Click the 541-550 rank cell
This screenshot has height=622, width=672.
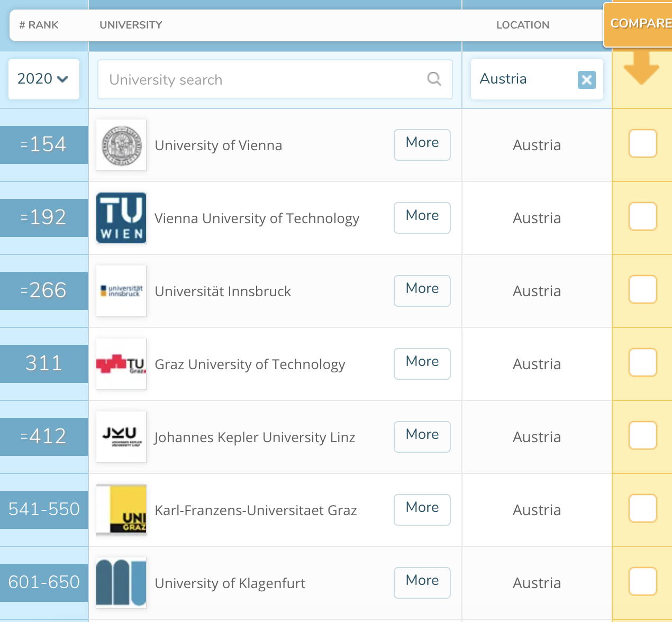point(44,509)
